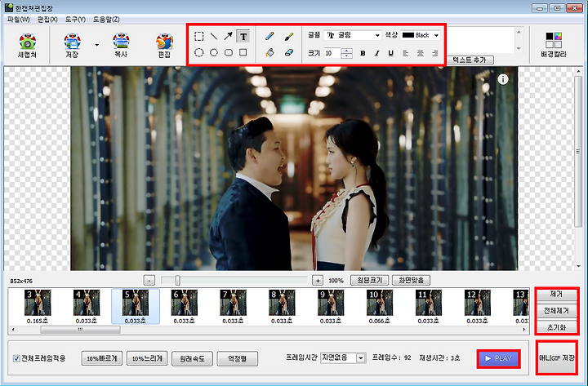Viewport: 588px width, 386px height.
Task: Click the 역정렬 reverse order button
Action: [238, 358]
